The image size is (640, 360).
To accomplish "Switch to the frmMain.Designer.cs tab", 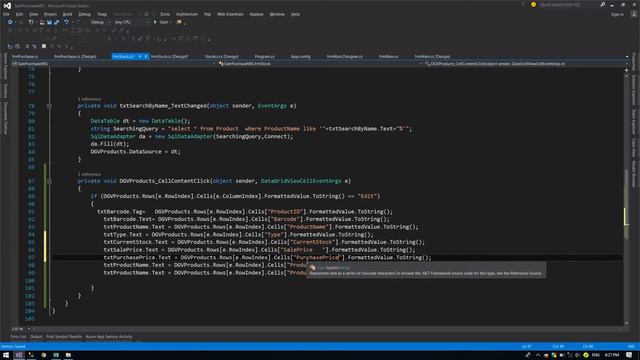I will point(344,57).
